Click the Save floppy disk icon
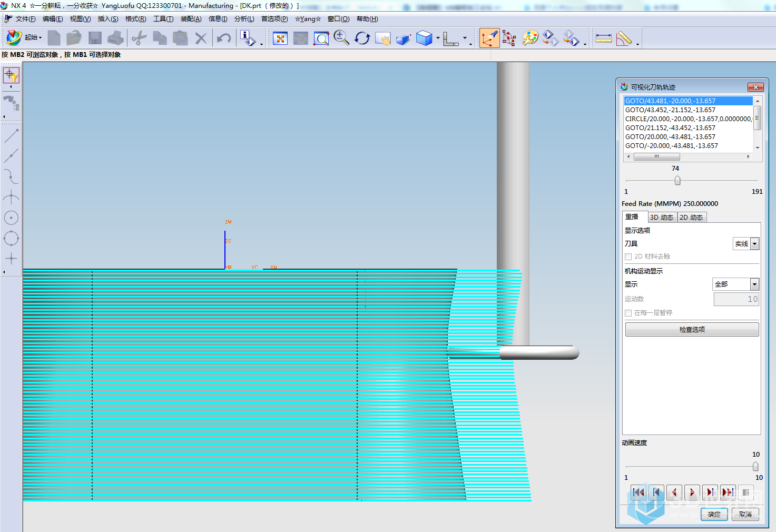This screenshot has height=532, width=776. pyautogui.click(x=95, y=38)
